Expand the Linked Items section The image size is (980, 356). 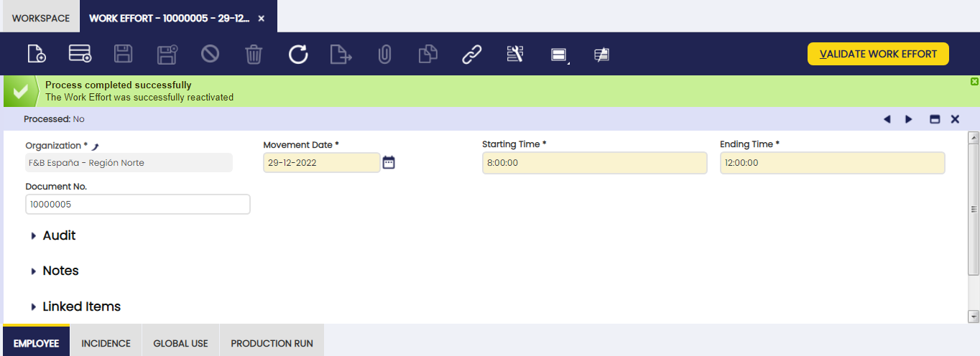[x=81, y=306]
